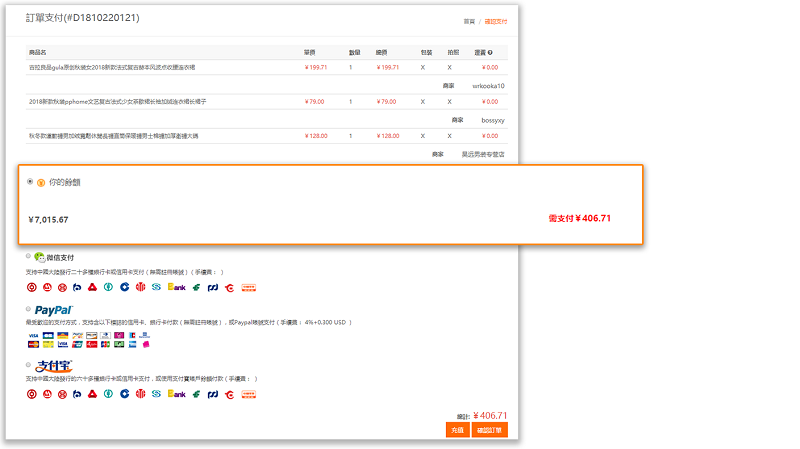Open the seller wrkooka10 link

[488, 86]
